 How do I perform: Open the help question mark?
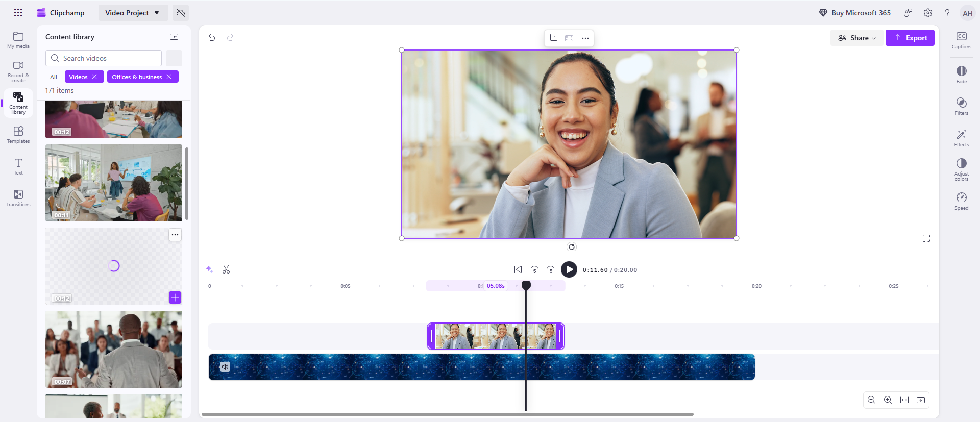click(947, 13)
